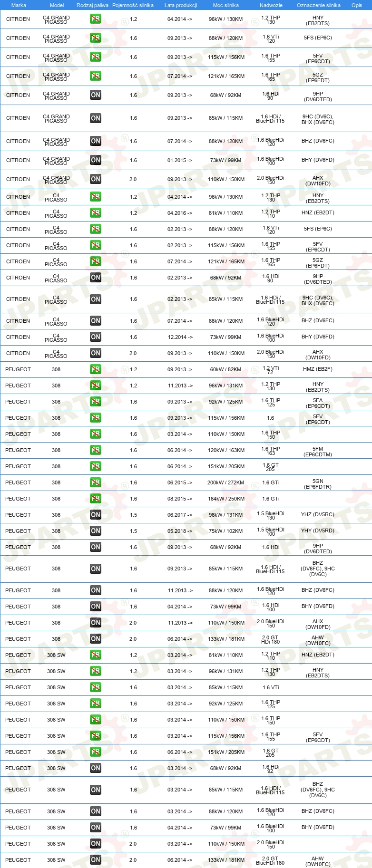This screenshot has width=372, height=868.
Task: Click the Lata produkcji column header
Action: 181,5
